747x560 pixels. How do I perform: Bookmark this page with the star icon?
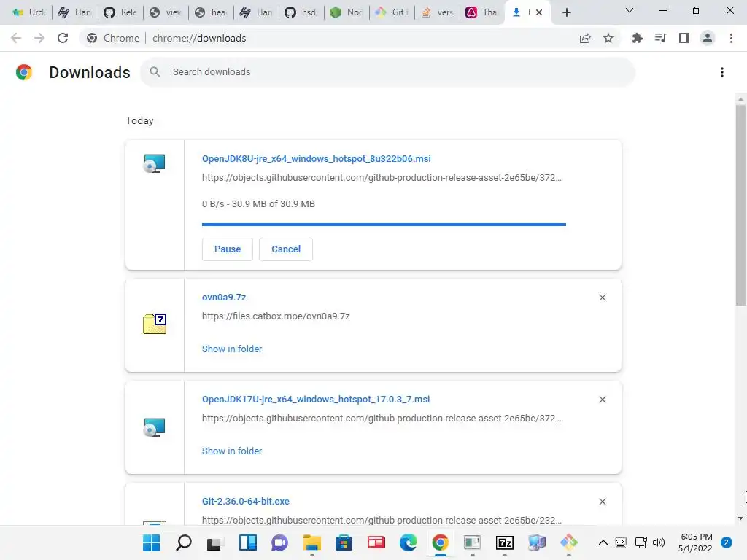[608, 38]
